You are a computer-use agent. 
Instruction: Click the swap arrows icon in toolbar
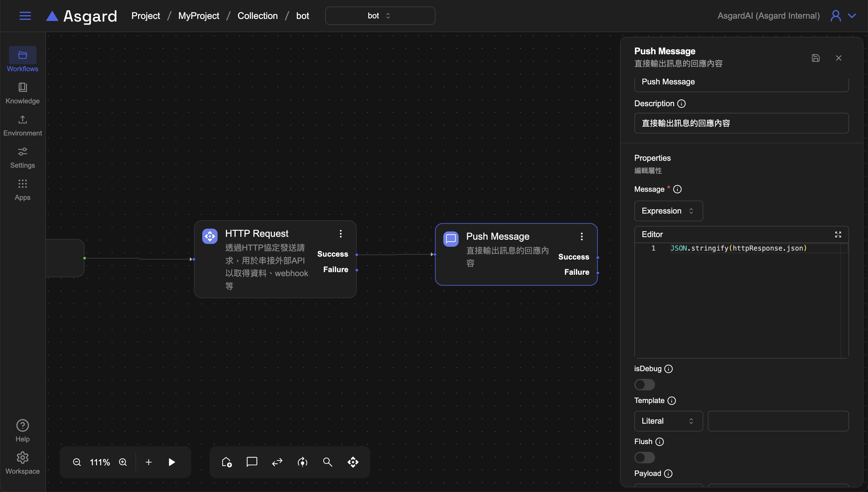(277, 462)
